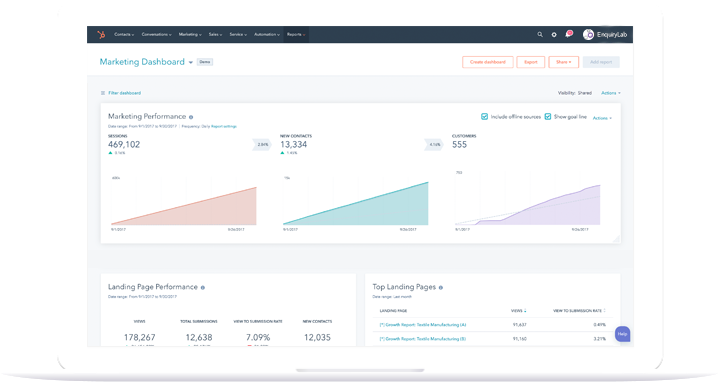Click the Create dashboard button
The height and width of the screenshot is (382, 719).
[x=487, y=62]
